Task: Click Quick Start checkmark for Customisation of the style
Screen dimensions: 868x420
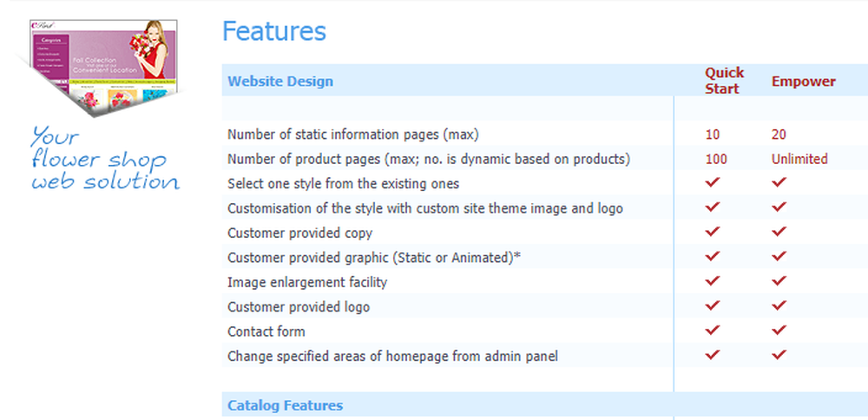Action: (713, 207)
